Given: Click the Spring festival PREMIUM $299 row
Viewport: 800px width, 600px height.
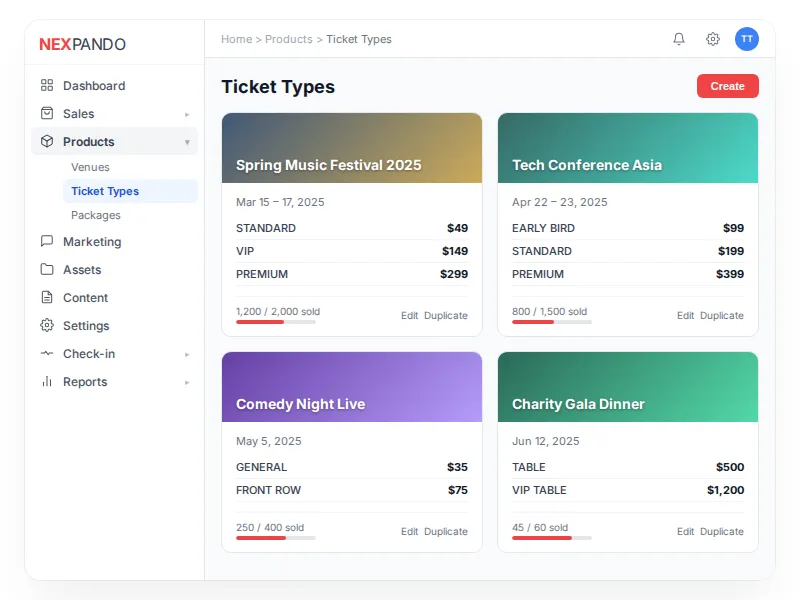Looking at the screenshot, I should tap(352, 274).
